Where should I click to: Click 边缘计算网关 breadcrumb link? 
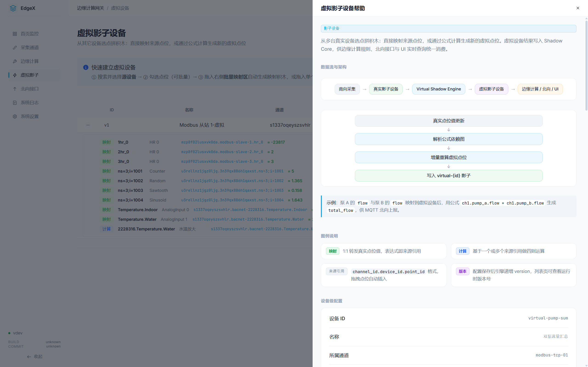click(90, 8)
